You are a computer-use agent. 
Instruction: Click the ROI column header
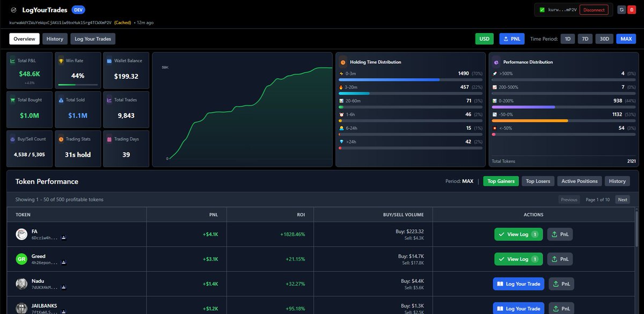coord(301,214)
